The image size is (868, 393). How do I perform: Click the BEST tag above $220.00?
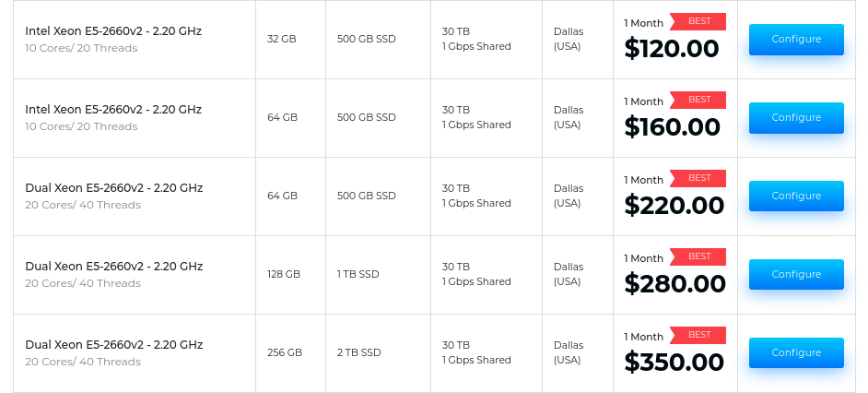(x=698, y=178)
